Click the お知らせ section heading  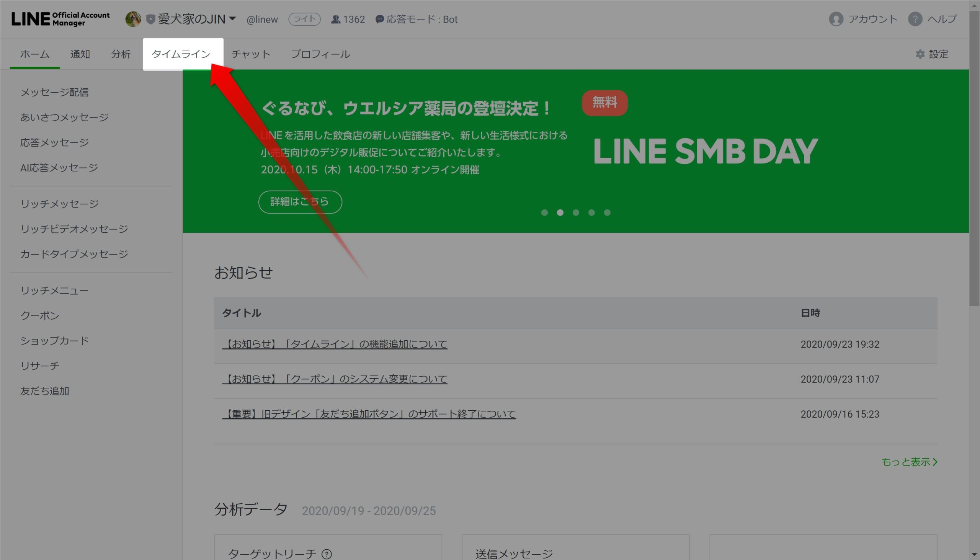point(243,273)
